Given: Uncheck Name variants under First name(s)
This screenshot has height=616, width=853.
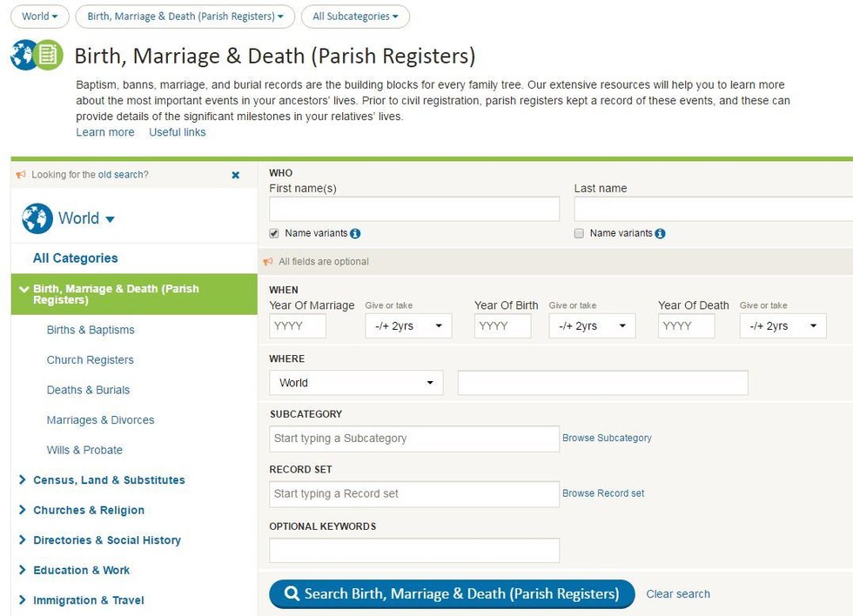Looking at the screenshot, I should click(x=273, y=232).
